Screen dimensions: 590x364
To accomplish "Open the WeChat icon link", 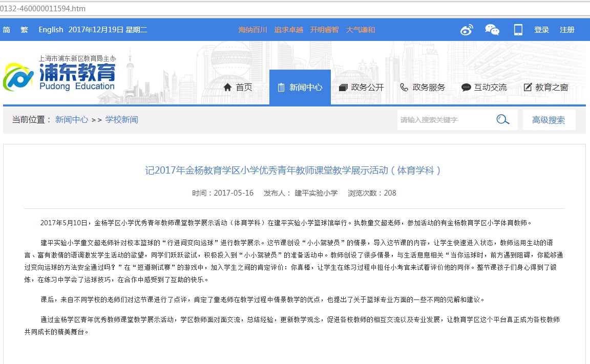I will (x=492, y=30).
